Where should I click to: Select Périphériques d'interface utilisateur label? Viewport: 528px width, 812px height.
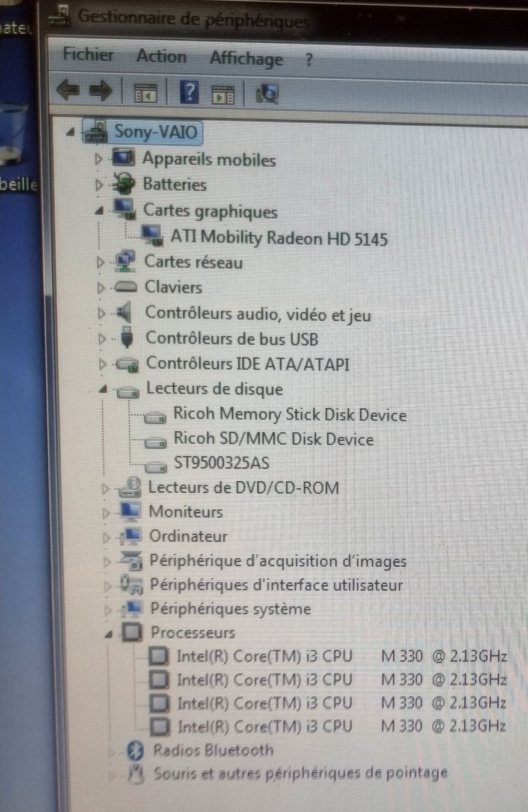[x=276, y=585]
